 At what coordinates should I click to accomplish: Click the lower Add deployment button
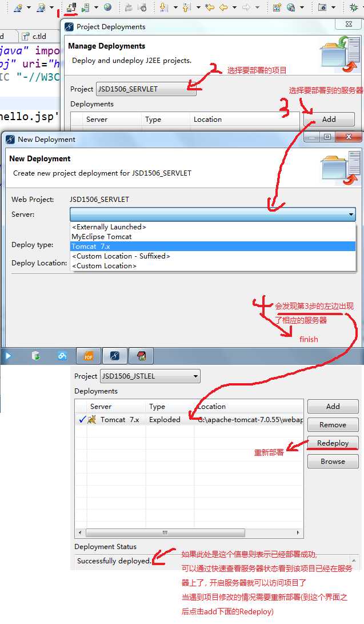click(x=333, y=406)
